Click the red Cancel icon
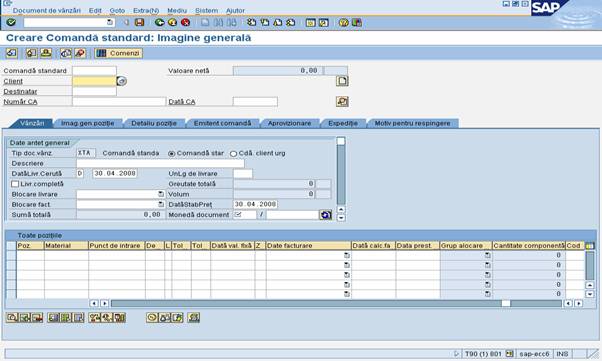Viewport: 602px width, 361px height. point(185,22)
